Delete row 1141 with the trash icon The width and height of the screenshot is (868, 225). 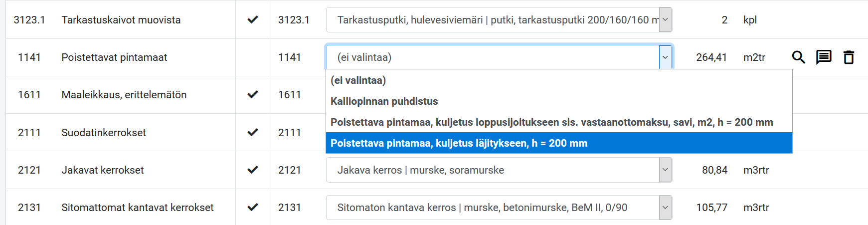coord(849,57)
